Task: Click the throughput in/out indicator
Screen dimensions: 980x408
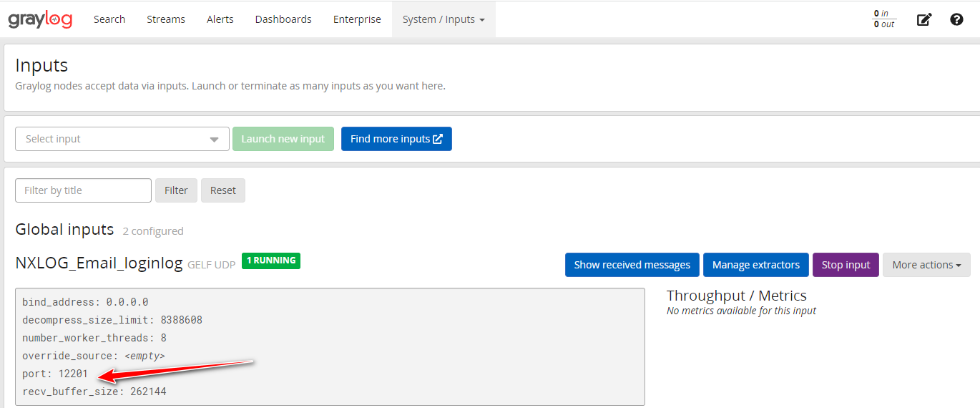Action: [884, 19]
